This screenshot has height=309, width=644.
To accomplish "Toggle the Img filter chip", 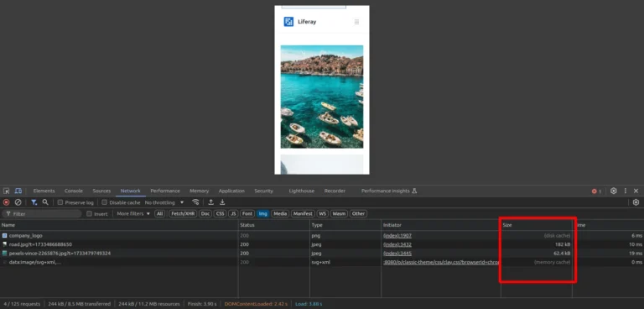I will (262, 213).
